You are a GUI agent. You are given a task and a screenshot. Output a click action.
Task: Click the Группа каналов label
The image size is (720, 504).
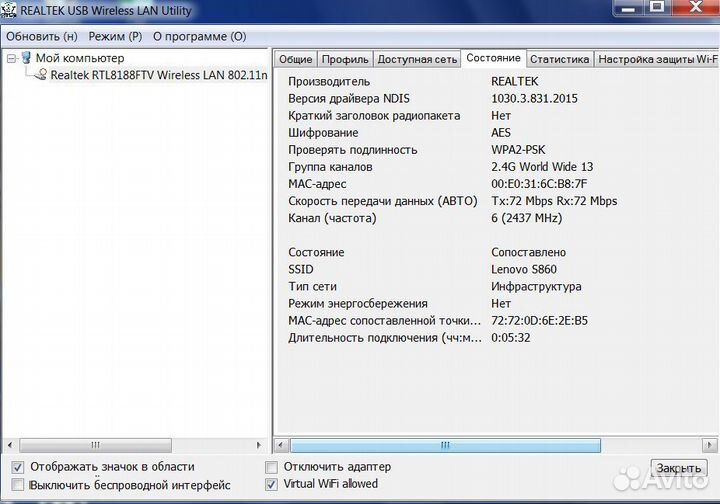[330, 167]
